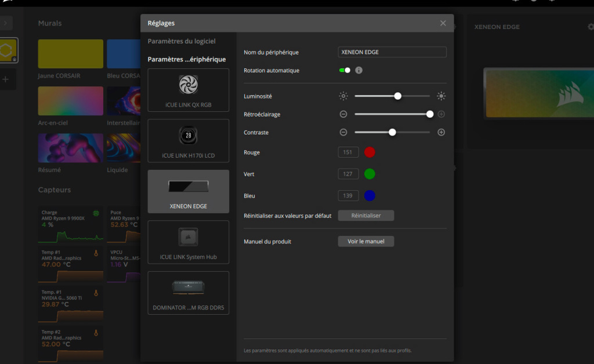594x364 pixels.
Task: Increase Rétroéclairage with the plus icon
Action: point(441,114)
